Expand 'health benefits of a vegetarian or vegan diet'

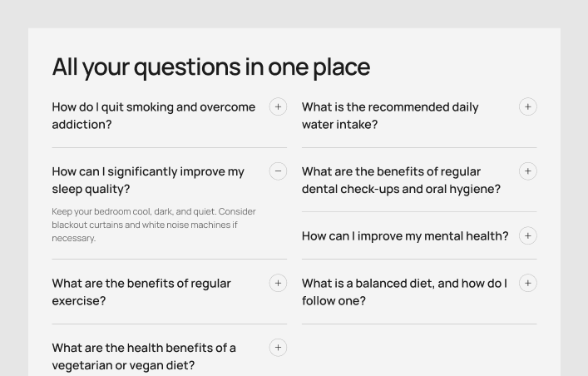(x=144, y=356)
